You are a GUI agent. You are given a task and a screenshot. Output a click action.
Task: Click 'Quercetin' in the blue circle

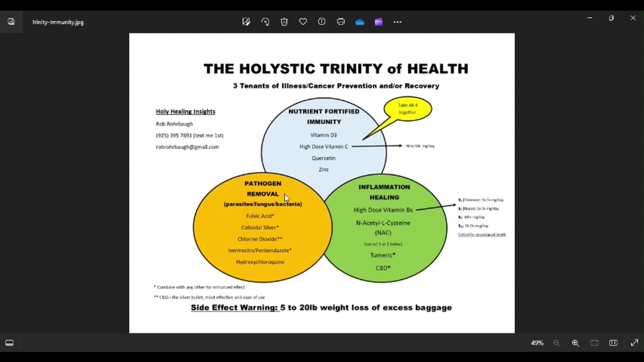point(324,158)
